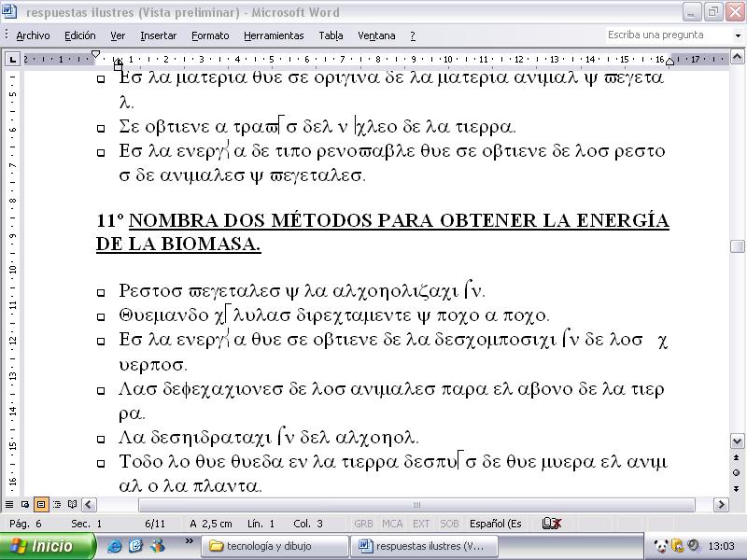Click the first line indent marker on ruler
This screenshot has width=747, height=560.
tap(95, 54)
